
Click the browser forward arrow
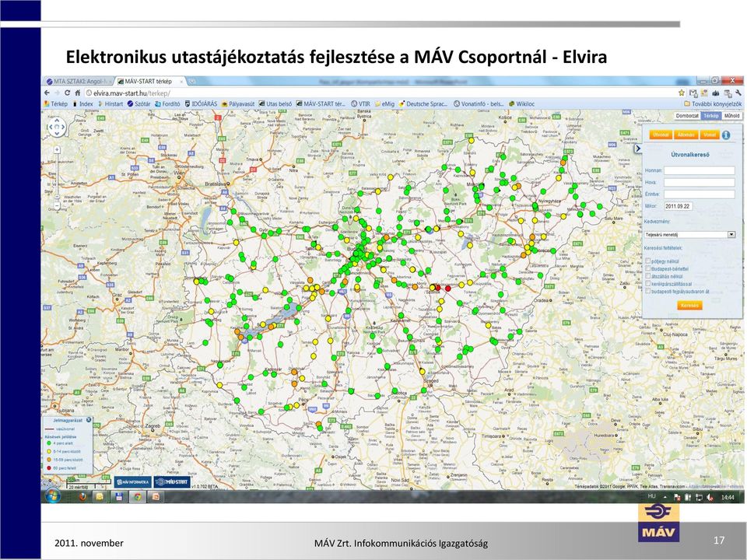tap(57, 93)
